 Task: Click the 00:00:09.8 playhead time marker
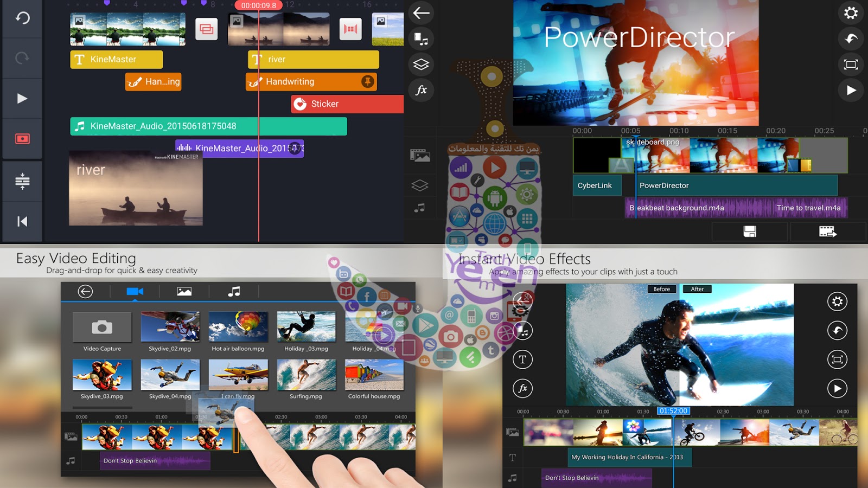(259, 5)
